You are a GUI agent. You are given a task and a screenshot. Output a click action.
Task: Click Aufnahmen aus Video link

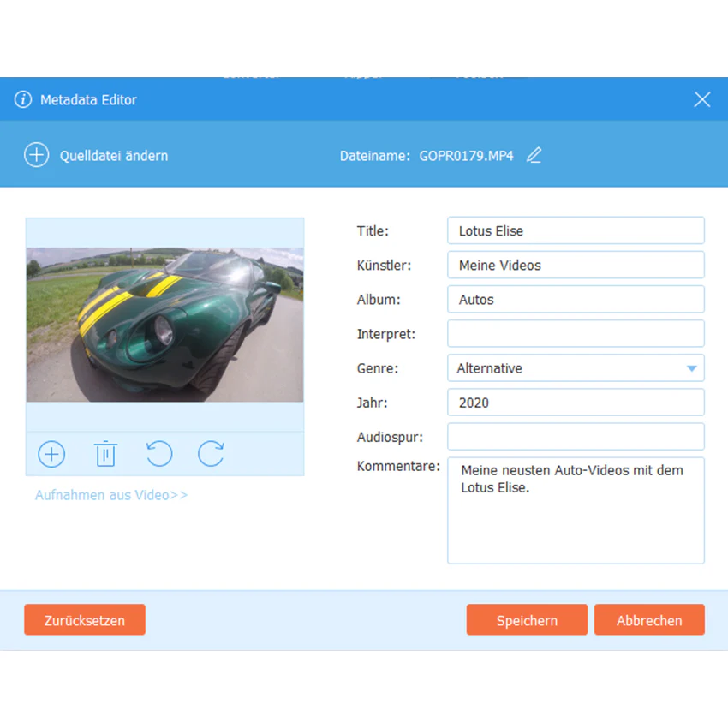[111, 495]
